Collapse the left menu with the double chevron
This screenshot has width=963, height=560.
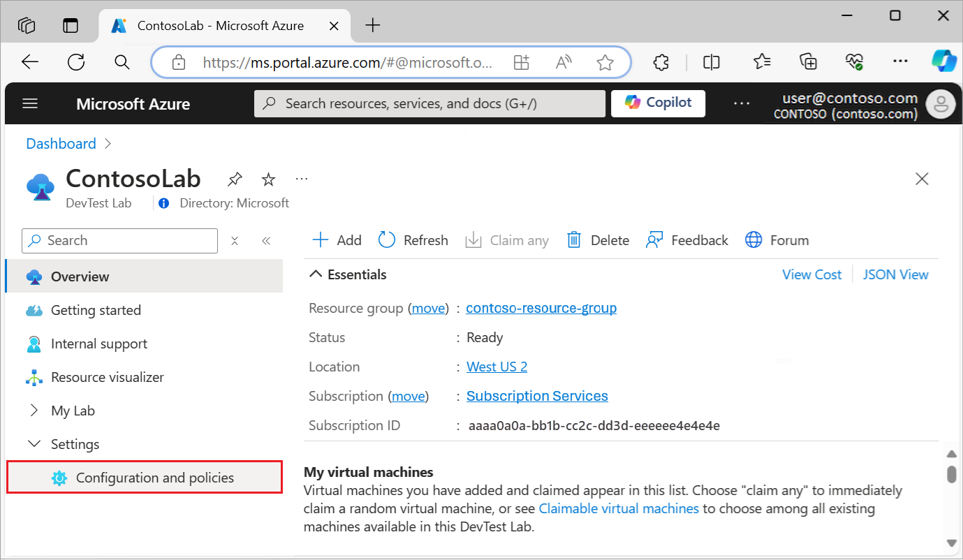pos(266,240)
